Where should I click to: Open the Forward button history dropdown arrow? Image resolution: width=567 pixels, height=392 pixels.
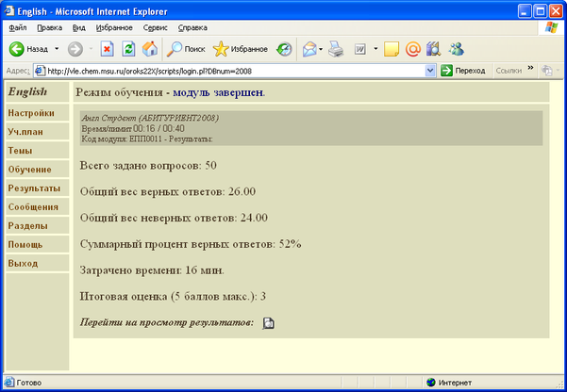coord(91,49)
